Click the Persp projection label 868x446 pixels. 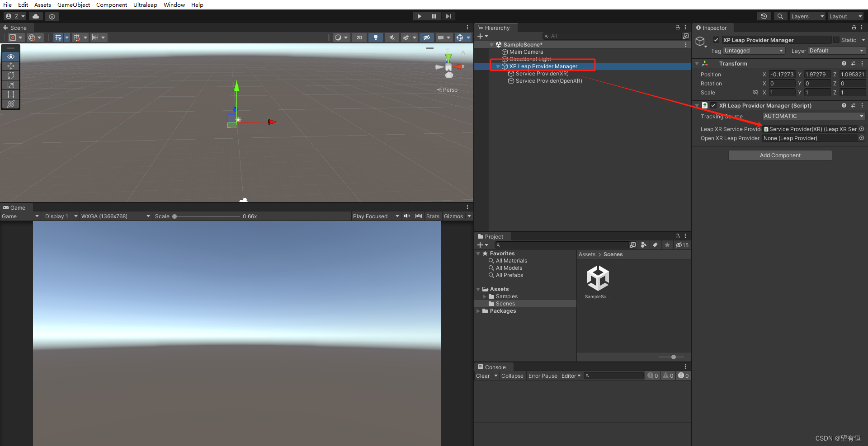pos(450,90)
